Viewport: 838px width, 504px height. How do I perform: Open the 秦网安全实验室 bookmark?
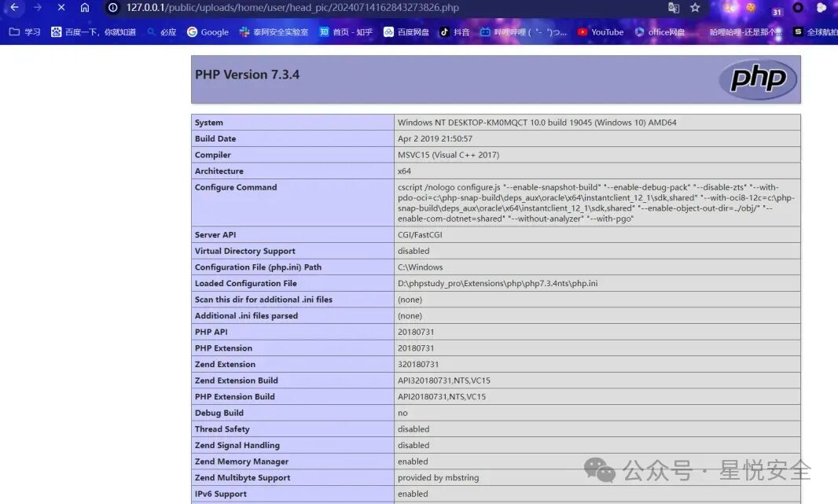(274, 32)
